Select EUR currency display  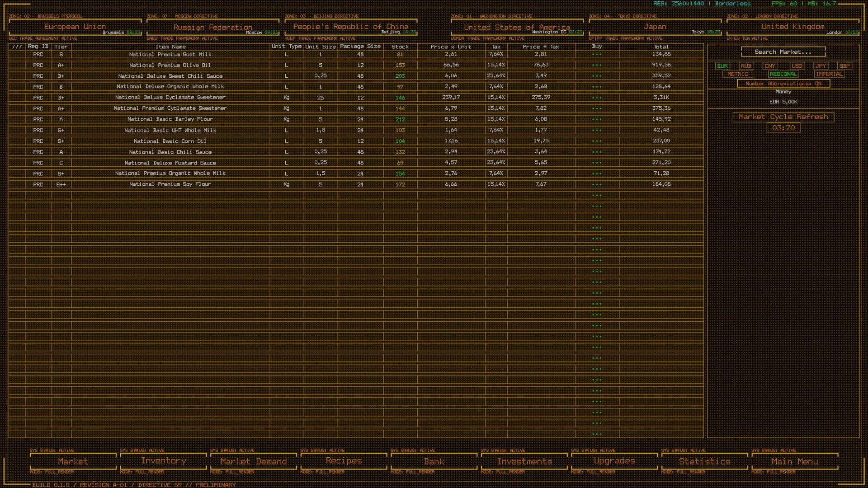[722, 66]
